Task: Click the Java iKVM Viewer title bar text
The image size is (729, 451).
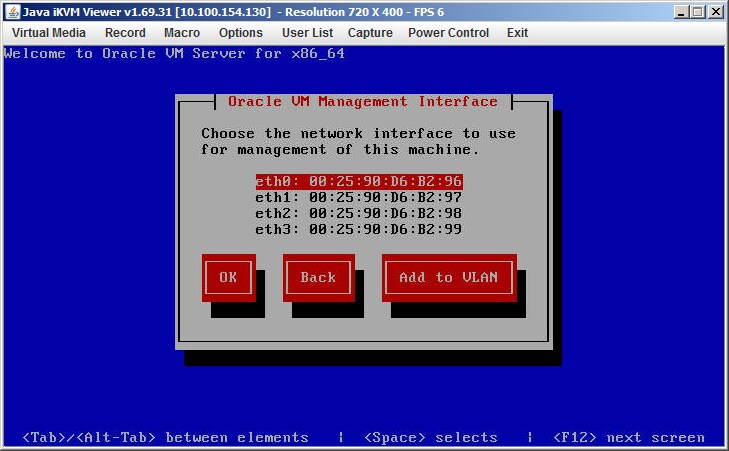Action: (x=233, y=12)
